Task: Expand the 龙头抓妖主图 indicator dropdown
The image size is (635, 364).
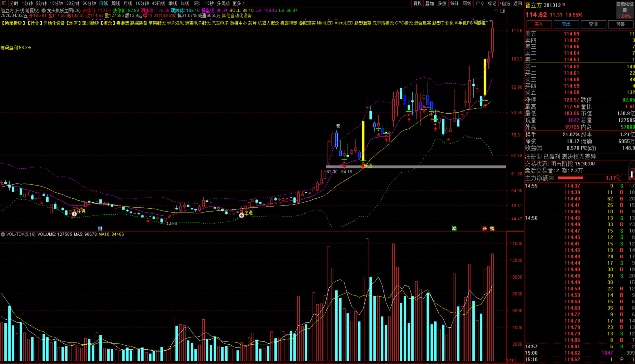Action: tap(43, 10)
